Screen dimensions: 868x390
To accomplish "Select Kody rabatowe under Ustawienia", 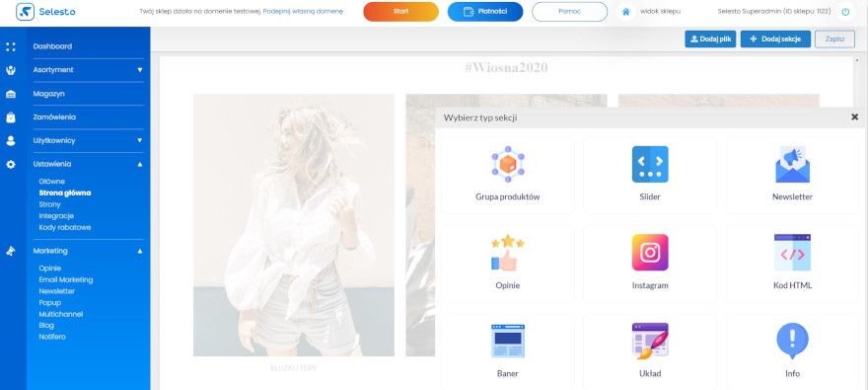I will pyautogui.click(x=65, y=228).
